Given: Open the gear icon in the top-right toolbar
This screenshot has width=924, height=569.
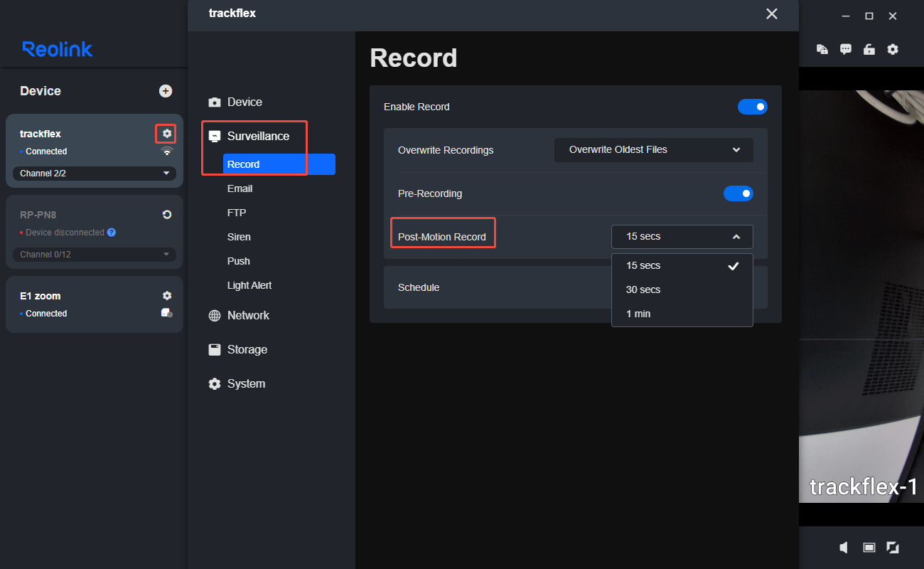Looking at the screenshot, I should [893, 49].
